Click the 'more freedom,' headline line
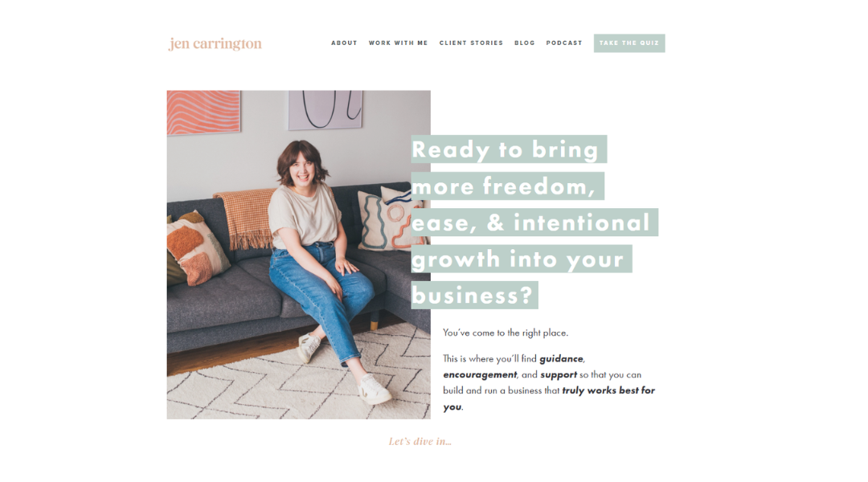The image size is (868, 482). point(508,186)
